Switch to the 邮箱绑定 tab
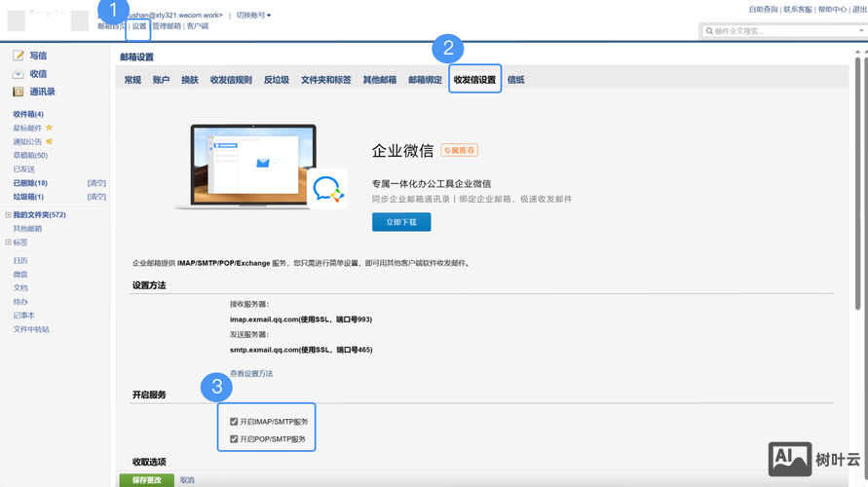 pos(425,80)
